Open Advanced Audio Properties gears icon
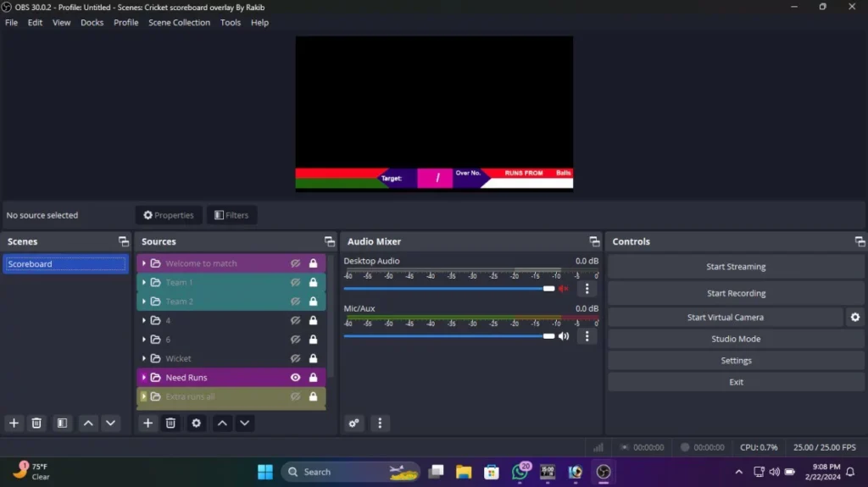868x487 pixels. click(x=353, y=423)
